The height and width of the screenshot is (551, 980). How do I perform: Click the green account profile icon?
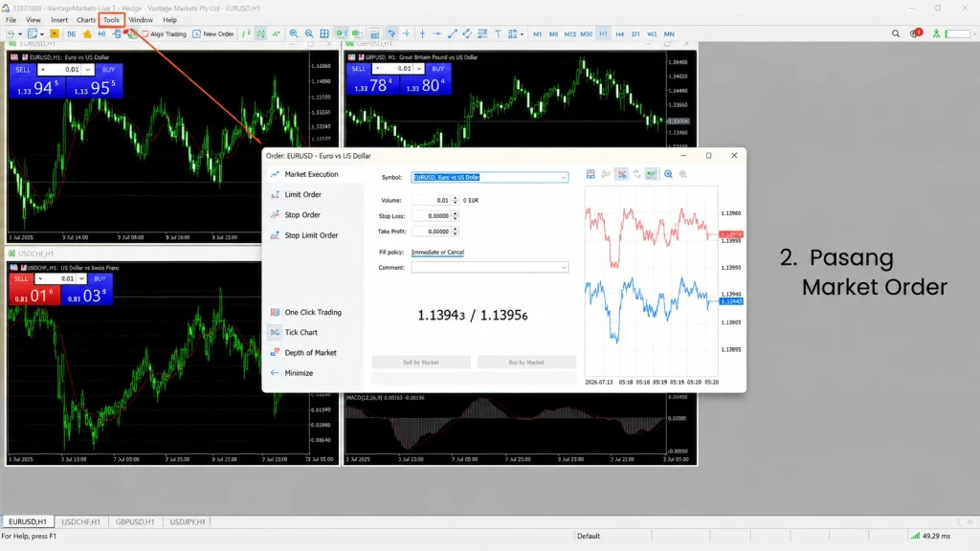(936, 33)
